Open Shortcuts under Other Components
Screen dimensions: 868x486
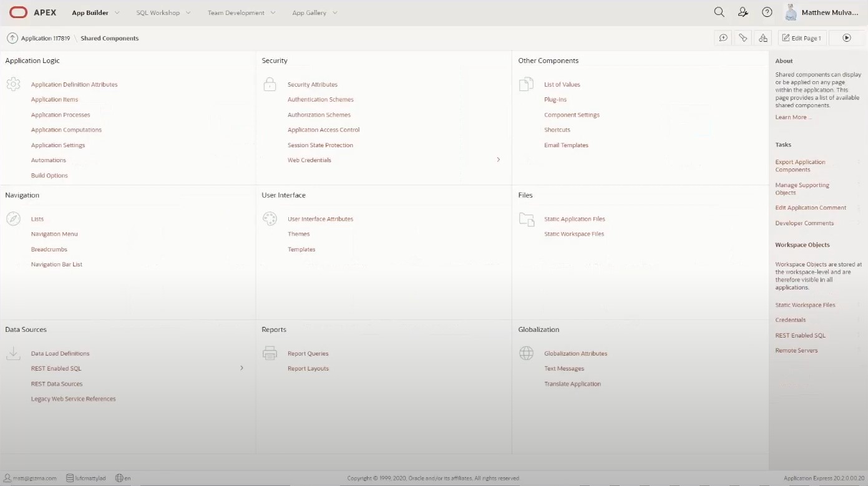tap(557, 130)
